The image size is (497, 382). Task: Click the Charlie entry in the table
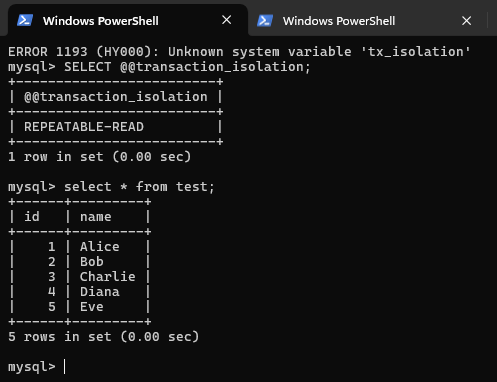(108, 277)
